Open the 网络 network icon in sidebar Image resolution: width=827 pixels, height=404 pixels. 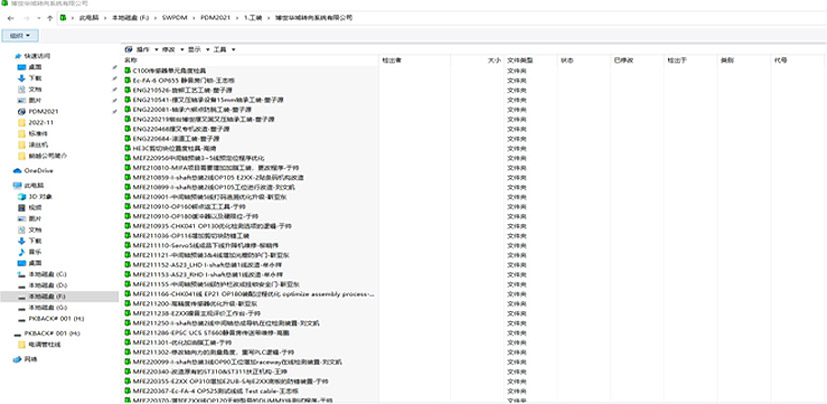coord(16,358)
